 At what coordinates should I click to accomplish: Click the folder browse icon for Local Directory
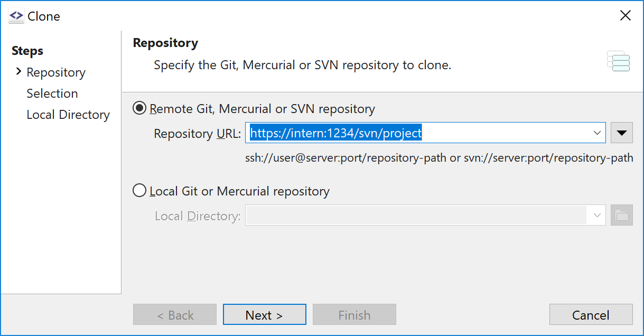(x=621, y=216)
